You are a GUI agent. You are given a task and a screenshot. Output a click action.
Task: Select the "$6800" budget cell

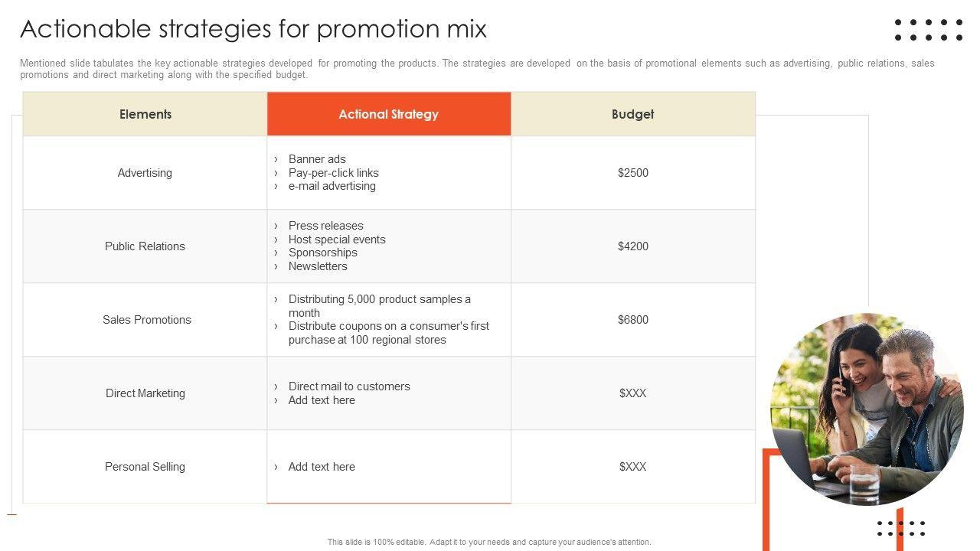[x=633, y=320]
